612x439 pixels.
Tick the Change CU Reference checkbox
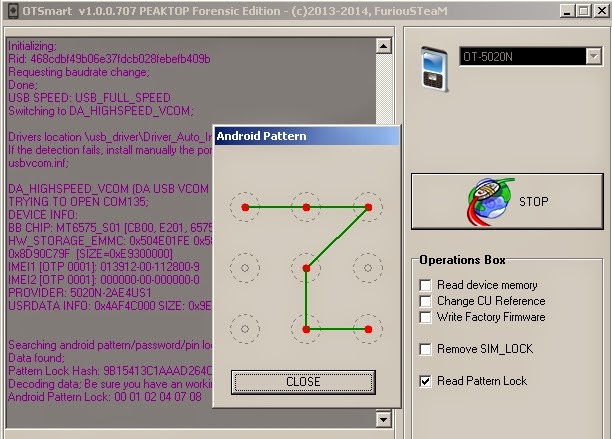[x=425, y=301]
